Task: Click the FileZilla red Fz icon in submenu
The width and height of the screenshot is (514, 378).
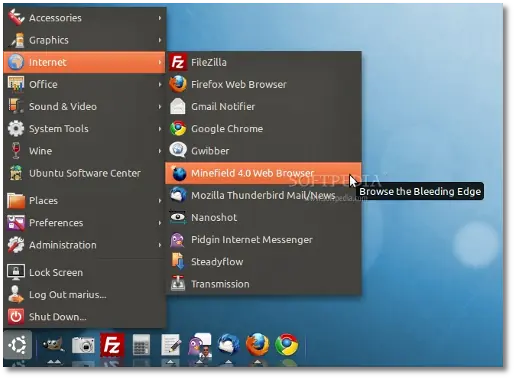Action: point(178,62)
